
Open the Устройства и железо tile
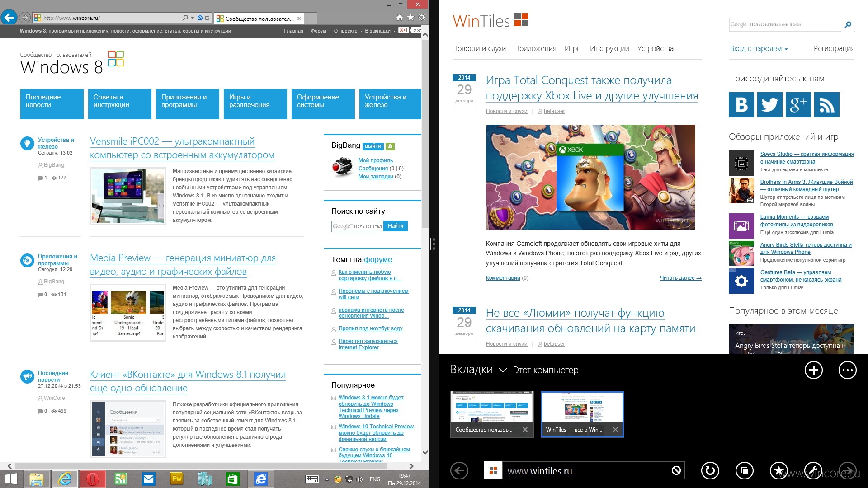coord(390,104)
